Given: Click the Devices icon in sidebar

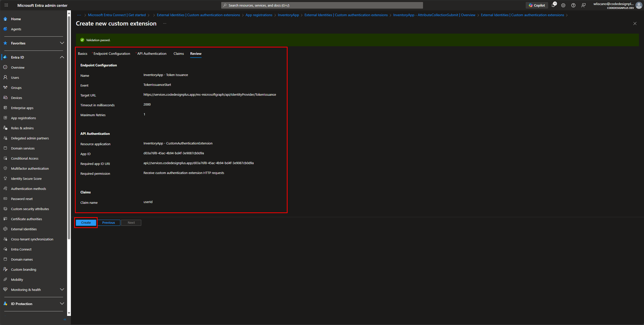Looking at the screenshot, I should pos(5,98).
